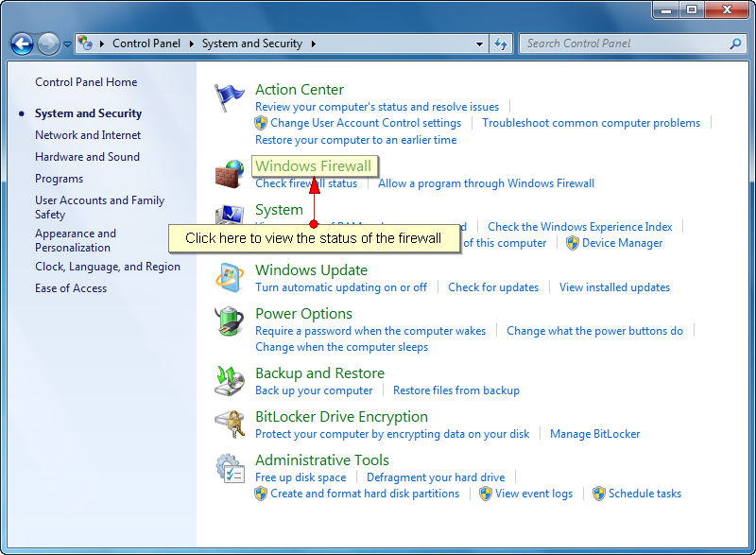Open Hardware and Sound category

(x=87, y=157)
